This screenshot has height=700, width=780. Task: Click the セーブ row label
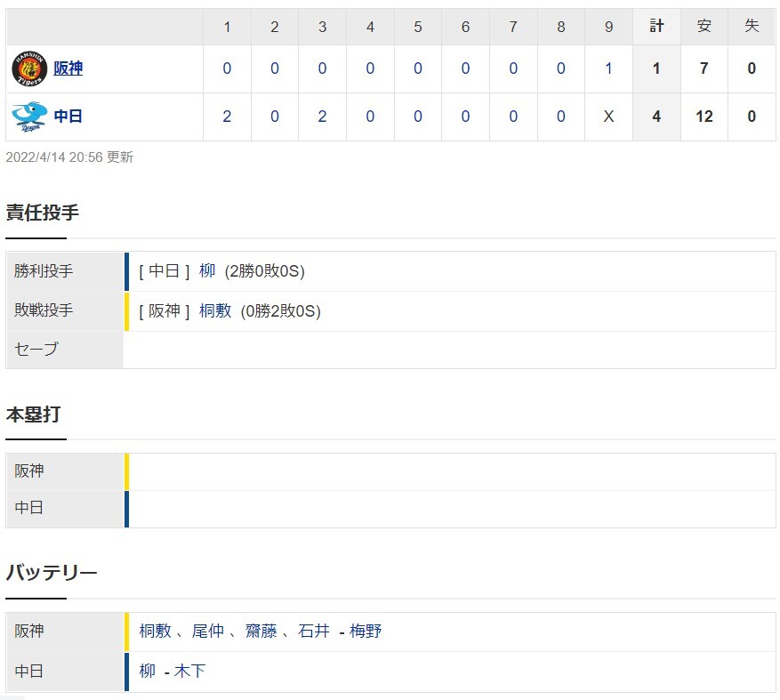36,350
